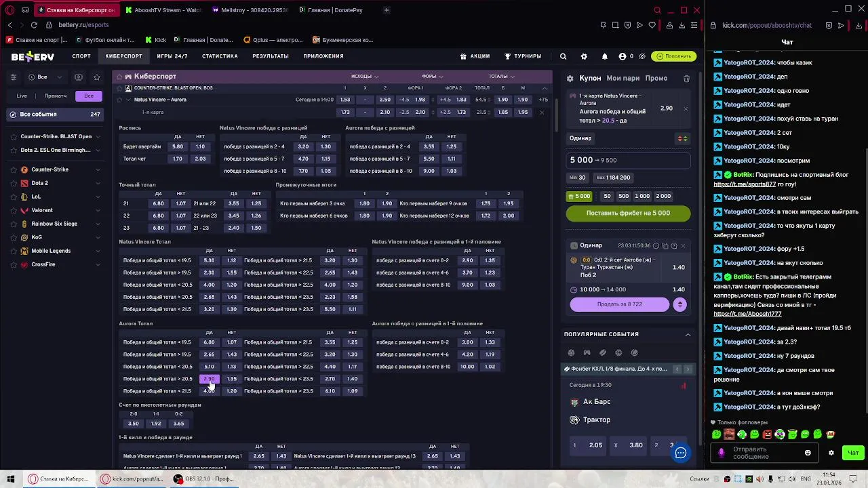Switch to the Мои пари tab
This screenshot has width=868, height=488.
pyautogui.click(x=623, y=79)
